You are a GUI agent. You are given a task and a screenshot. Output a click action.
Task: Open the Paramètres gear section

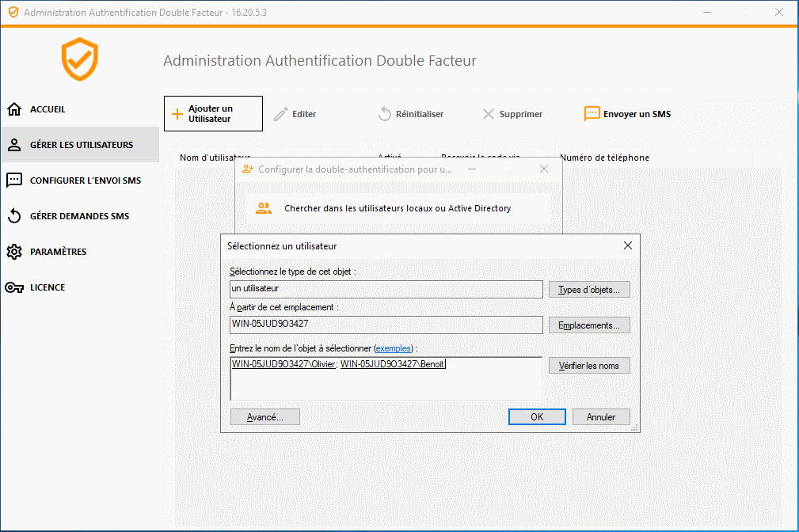(x=58, y=252)
